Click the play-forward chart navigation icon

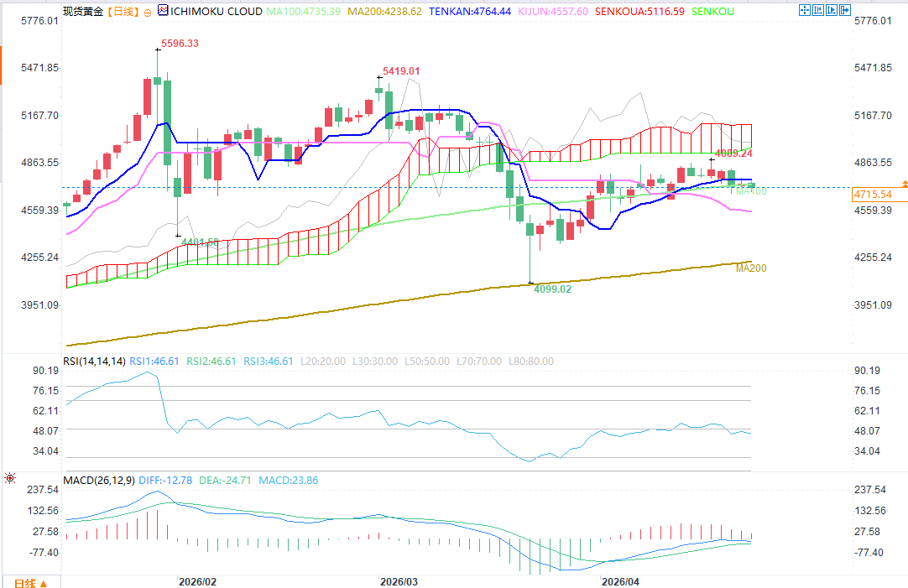pyautogui.click(x=832, y=10)
